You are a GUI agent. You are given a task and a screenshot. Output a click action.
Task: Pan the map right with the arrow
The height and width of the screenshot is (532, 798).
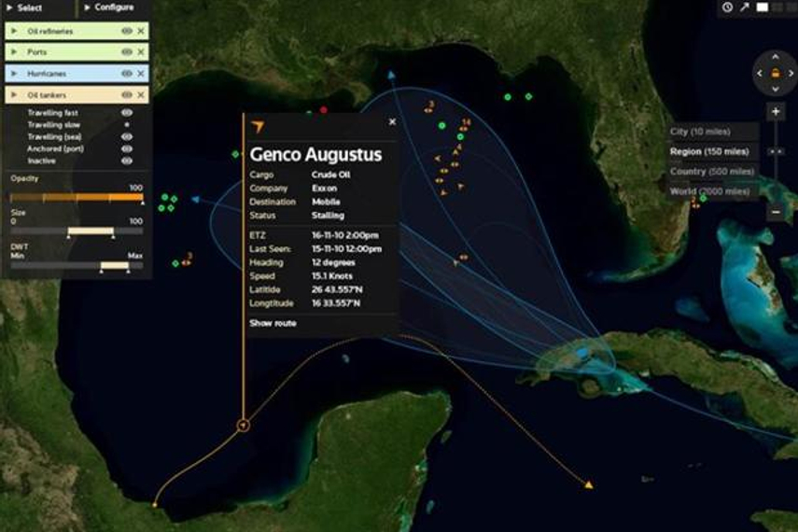tap(790, 73)
